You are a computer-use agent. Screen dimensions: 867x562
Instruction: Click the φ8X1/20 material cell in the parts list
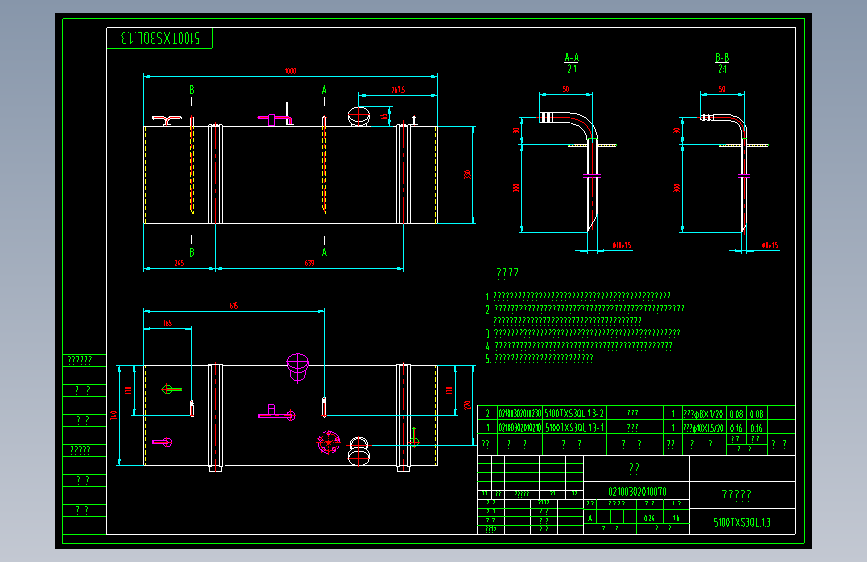click(x=703, y=413)
